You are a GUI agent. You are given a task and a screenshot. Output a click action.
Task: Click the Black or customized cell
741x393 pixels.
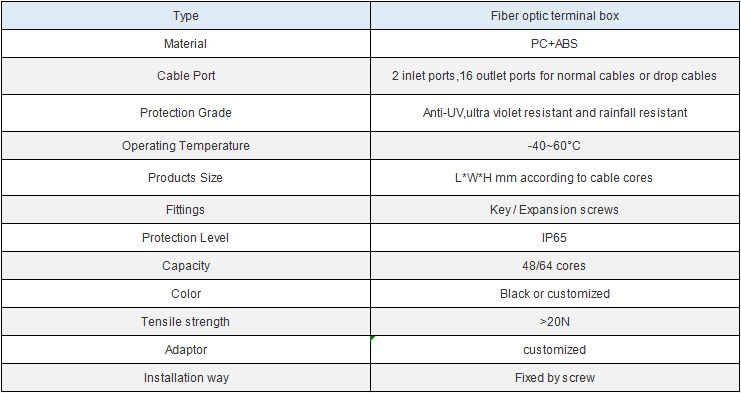coord(555,293)
